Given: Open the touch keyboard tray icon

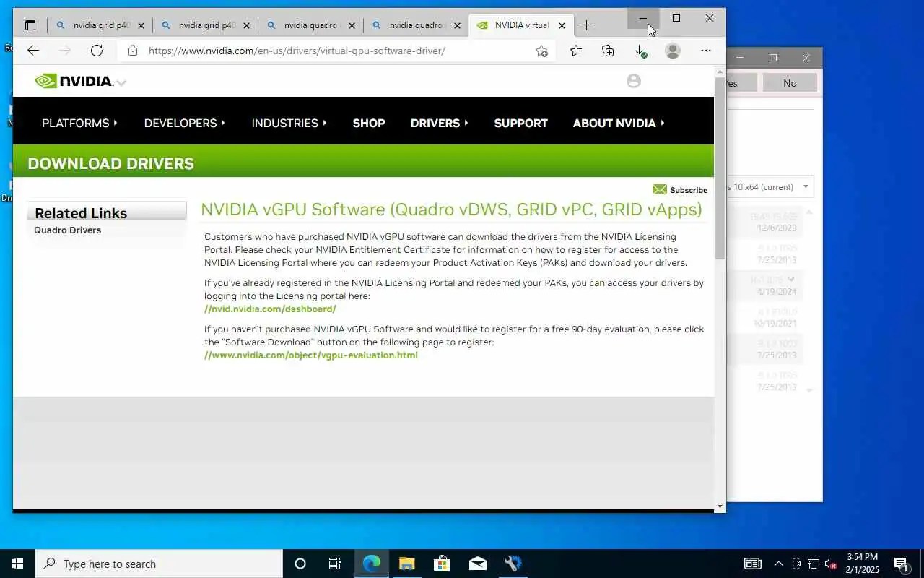Looking at the screenshot, I should point(753,564).
